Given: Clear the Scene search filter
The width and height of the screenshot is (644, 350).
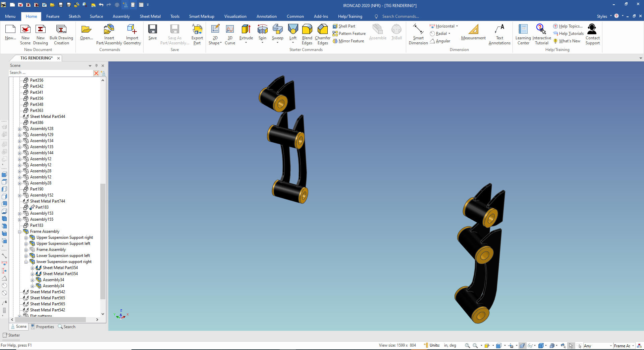Looking at the screenshot, I should [x=96, y=73].
